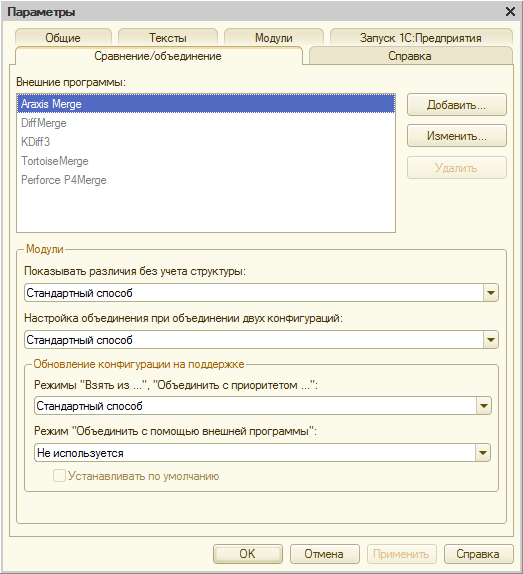
Task: Open the Модули tab
Action: [273, 38]
